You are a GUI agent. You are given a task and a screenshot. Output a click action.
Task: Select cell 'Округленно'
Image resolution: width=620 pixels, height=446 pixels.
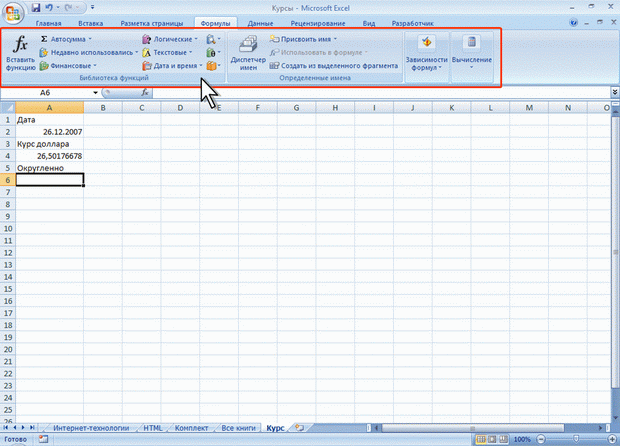tap(49, 168)
